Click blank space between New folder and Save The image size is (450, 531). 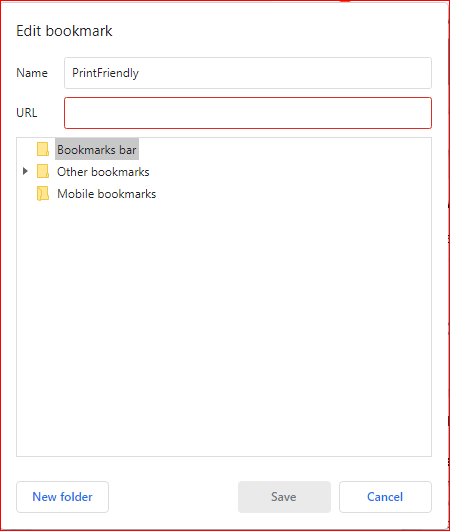click(173, 497)
